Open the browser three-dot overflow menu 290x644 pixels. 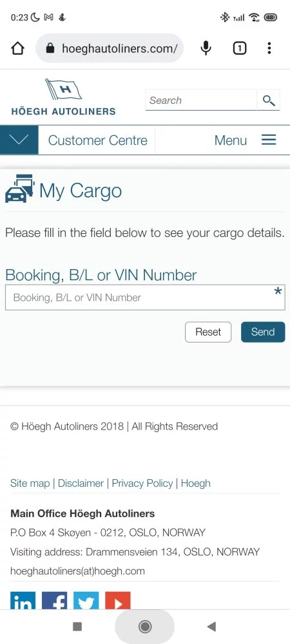pyautogui.click(x=269, y=48)
